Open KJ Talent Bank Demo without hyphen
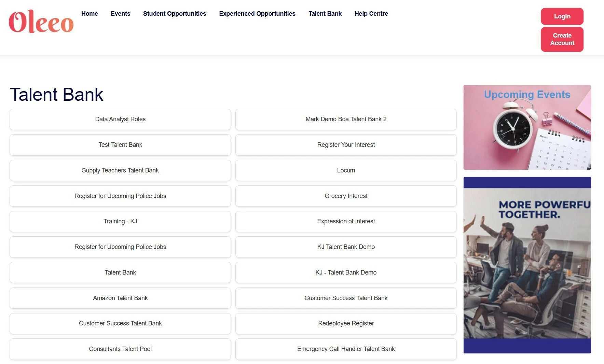The height and width of the screenshot is (364, 604). [346, 247]
